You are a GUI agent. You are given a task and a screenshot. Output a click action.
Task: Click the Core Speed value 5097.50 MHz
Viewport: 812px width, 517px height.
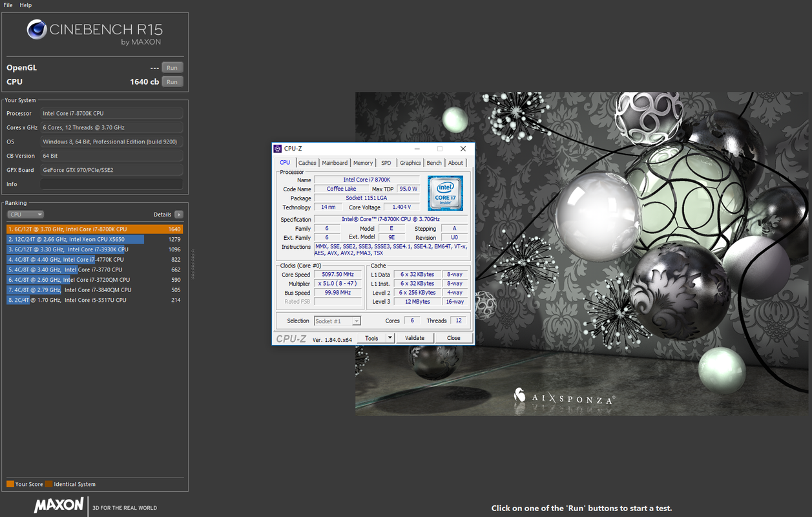point(338,275)
